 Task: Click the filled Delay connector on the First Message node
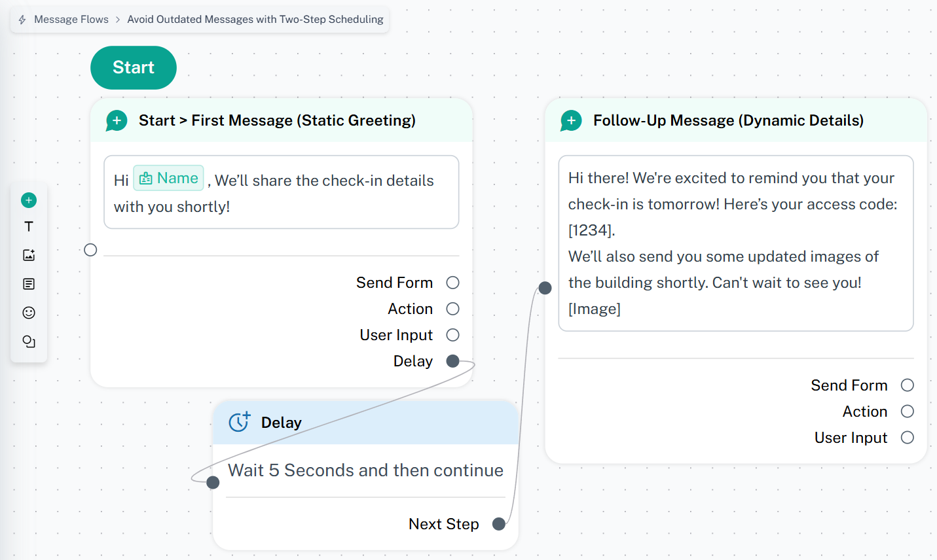452,361
